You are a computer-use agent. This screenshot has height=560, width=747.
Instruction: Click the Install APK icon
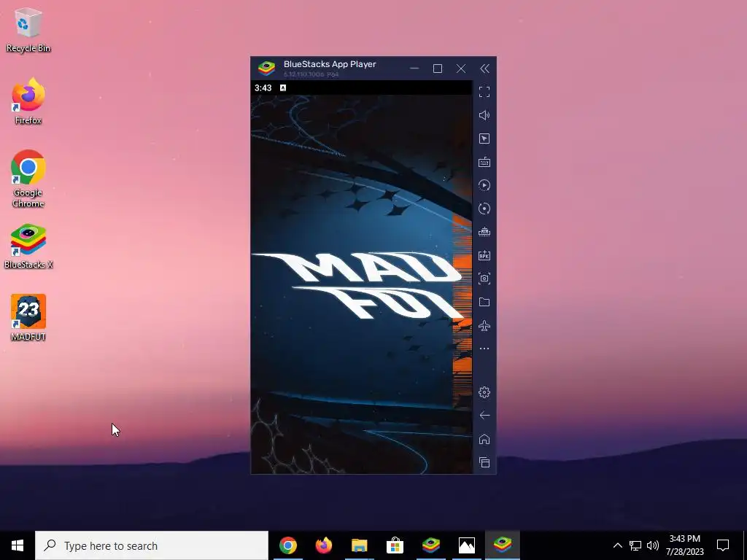[484, 255]
